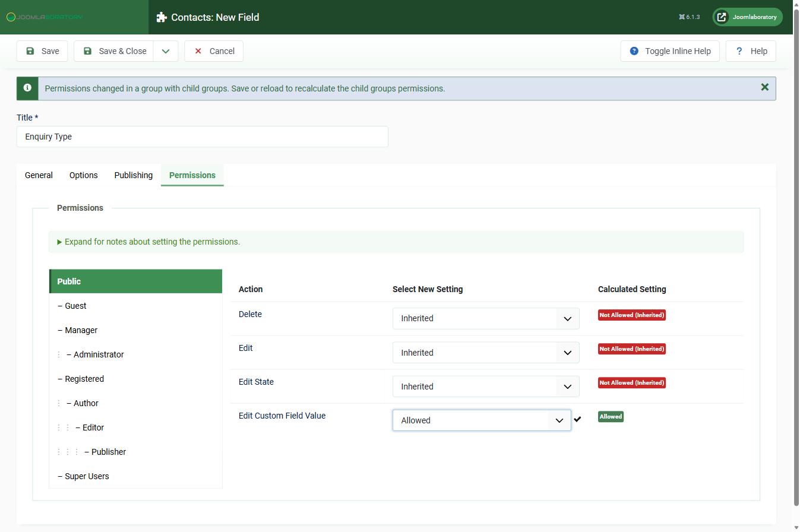This screenshot has width=800, height=532.
Task: Open the Edit permission setting dropdown
Action: coord(486,353)
